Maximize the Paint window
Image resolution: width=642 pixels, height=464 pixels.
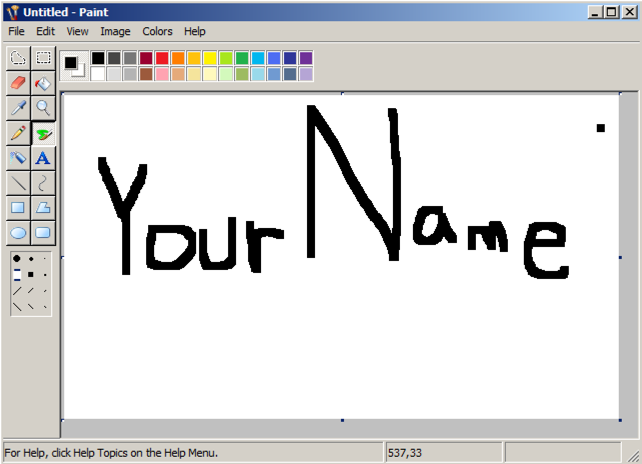(x=610, y=12)
